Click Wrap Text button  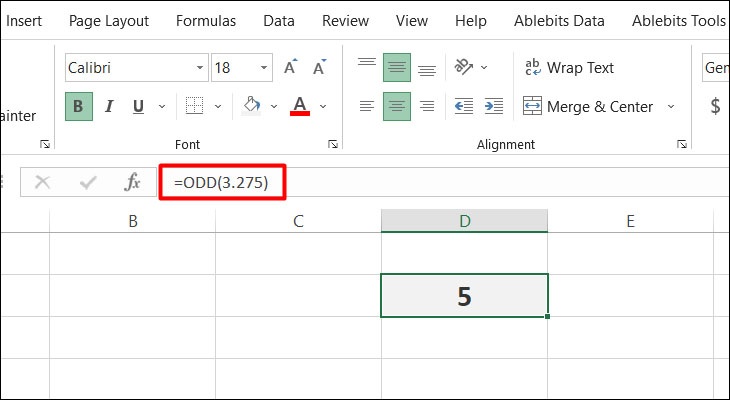coord(569,68)
